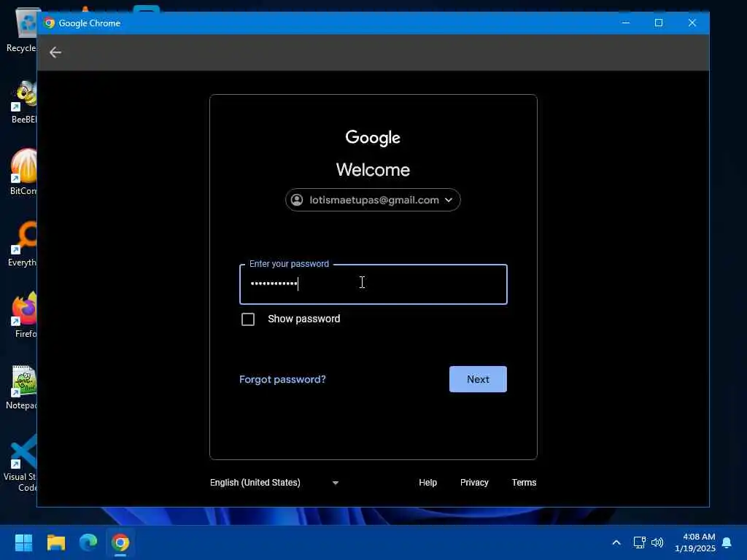Open network status tray icon
Viewport: 747px width, 560px height.
[x=639, y=542]
